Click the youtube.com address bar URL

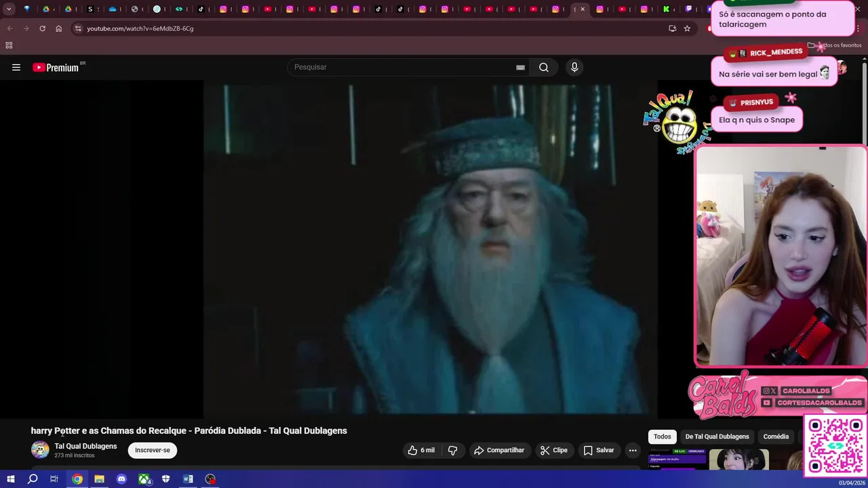[x=140, y=28]
